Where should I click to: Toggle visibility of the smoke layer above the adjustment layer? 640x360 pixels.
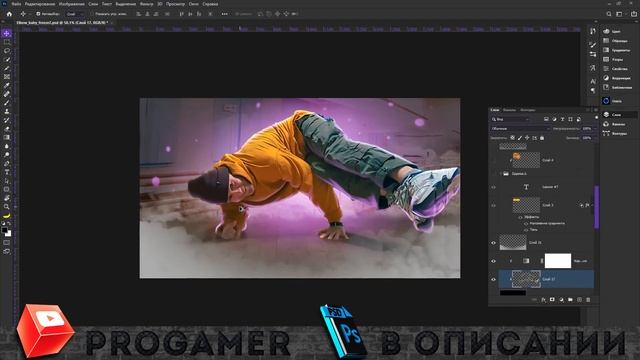coord(493,243)
